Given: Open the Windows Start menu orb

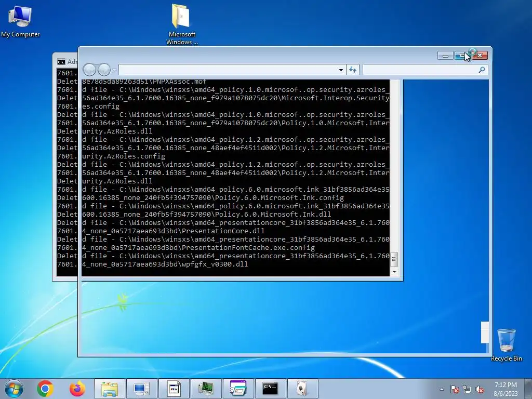Looking at the screenshot, I should click(14, 389).
